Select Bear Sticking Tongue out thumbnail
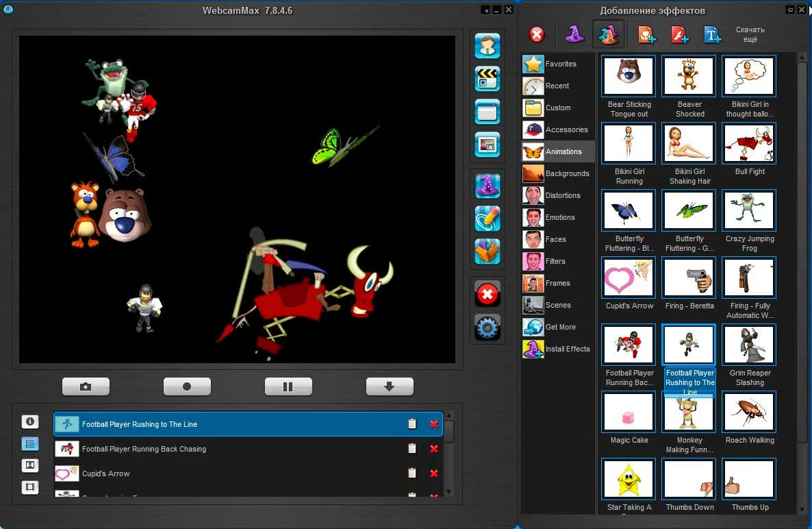812x529 pixels. pos(628,76)
